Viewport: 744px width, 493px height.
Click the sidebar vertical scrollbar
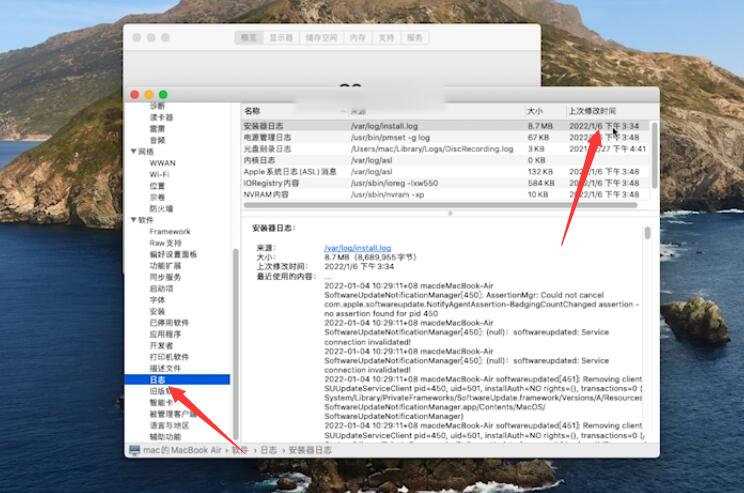(x=235, y=344)
